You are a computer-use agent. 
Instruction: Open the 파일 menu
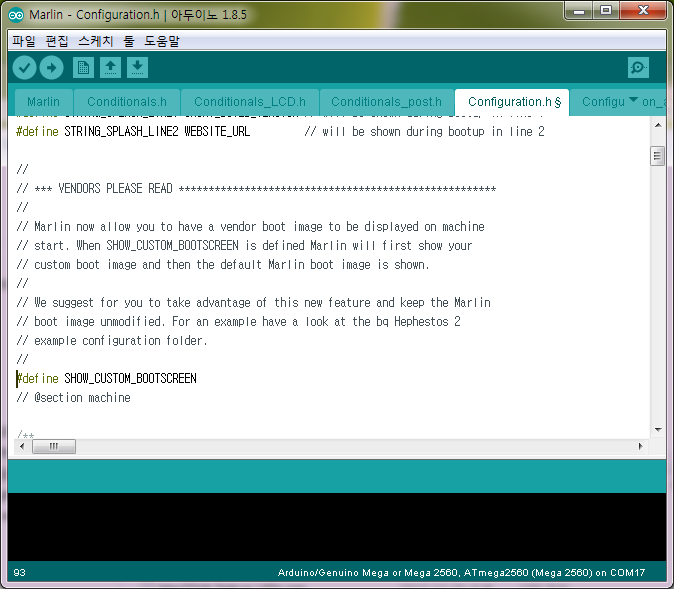24,41
